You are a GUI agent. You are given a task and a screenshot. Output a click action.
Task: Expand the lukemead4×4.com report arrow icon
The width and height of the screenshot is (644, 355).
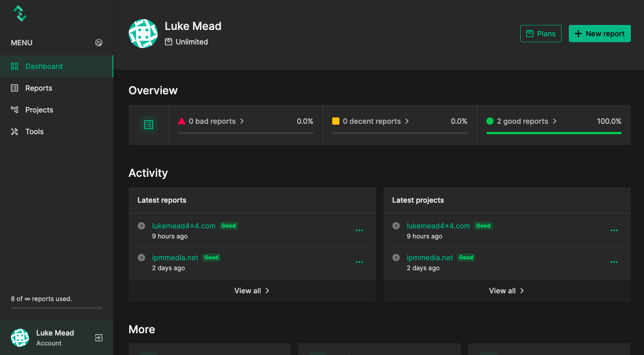pos(141,226)
